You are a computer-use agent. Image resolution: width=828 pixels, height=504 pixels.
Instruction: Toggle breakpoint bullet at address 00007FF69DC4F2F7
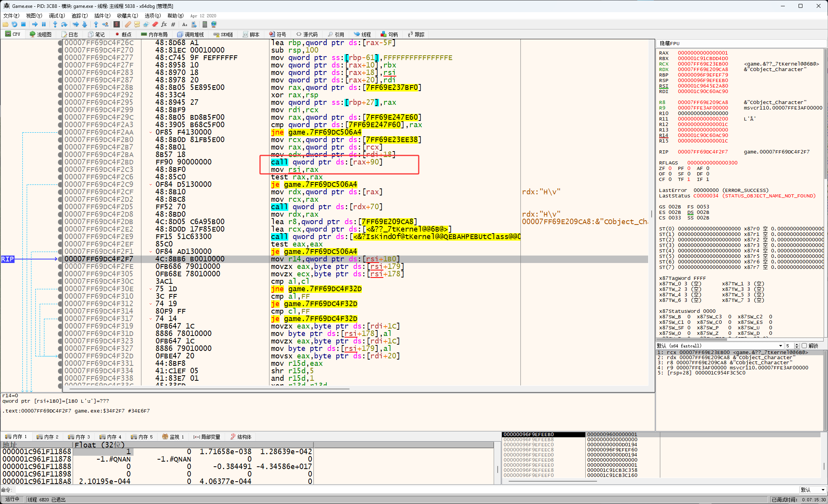coord(60,259)
